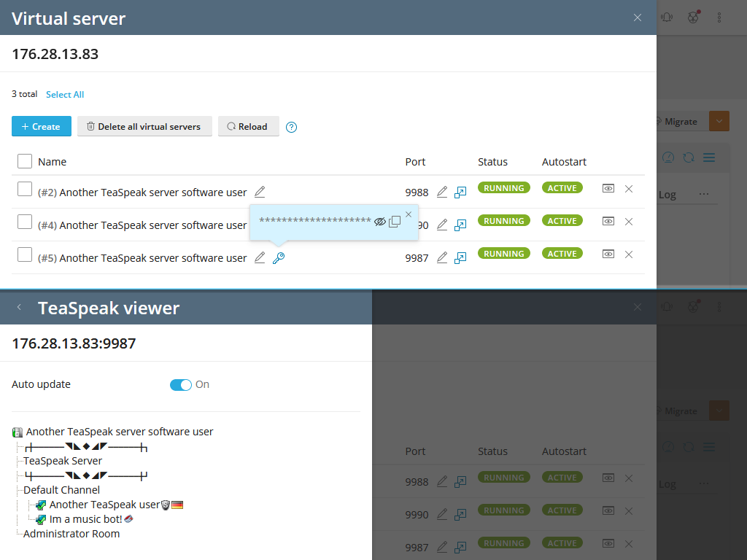Select the header checkbox to select all rows
The image size is (747, 560).
[x=24, y=161]
